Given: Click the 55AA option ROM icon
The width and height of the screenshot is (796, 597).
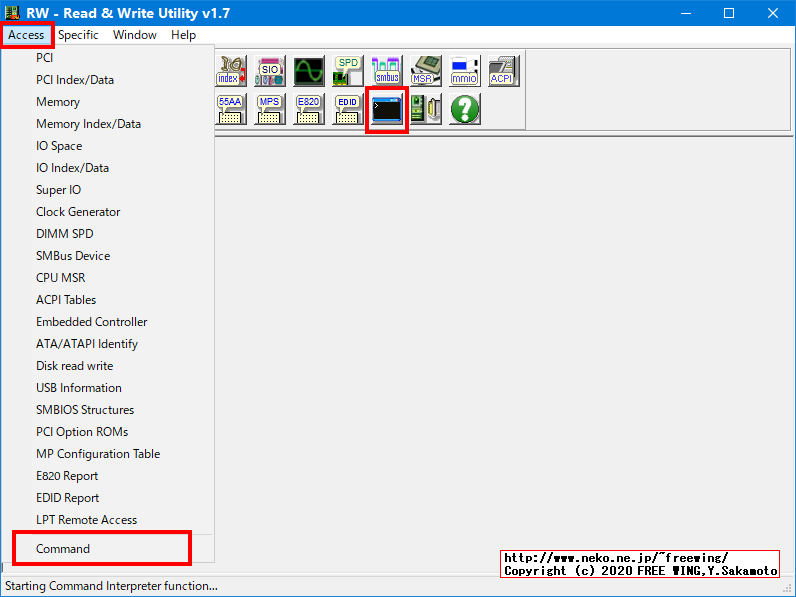Looking at the screenshot, I should (x=231, y=109).
